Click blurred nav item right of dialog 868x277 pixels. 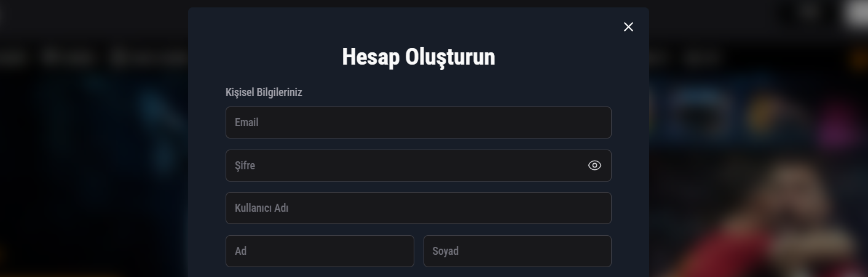click(702, 58)
